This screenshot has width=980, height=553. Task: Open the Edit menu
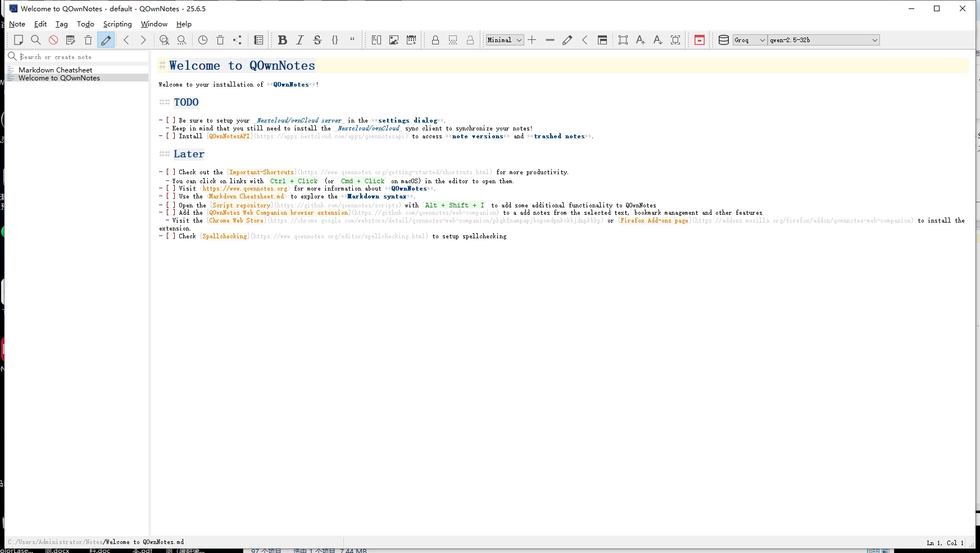coord(40,24)
